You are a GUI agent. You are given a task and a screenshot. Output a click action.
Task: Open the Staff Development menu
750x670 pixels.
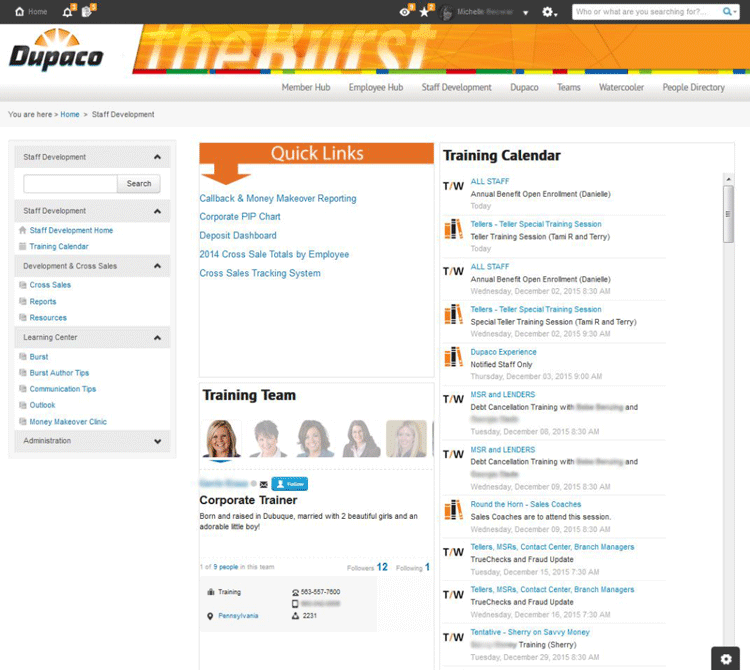point(456,88)
